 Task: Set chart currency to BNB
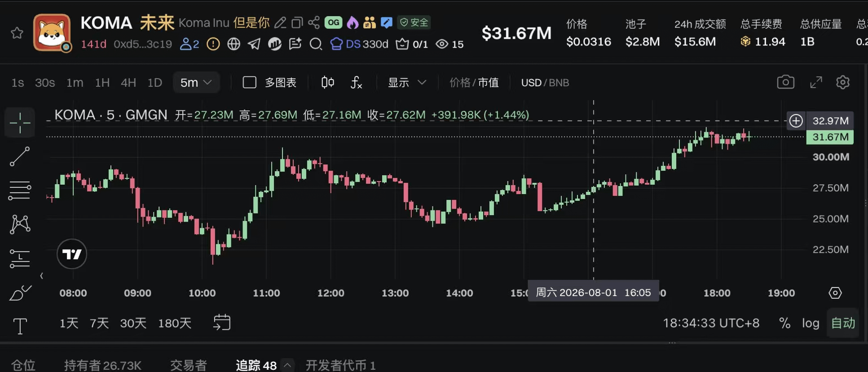pos(559,83)
